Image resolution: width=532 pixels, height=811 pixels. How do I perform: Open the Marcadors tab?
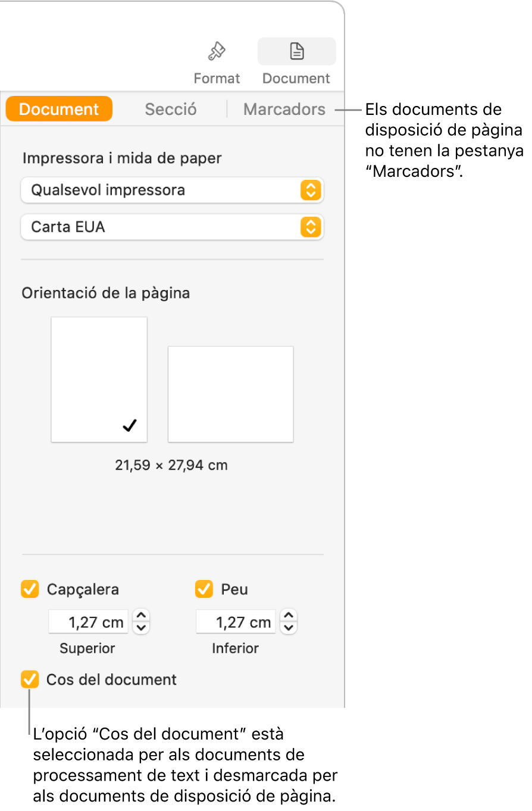coord(284,110)
